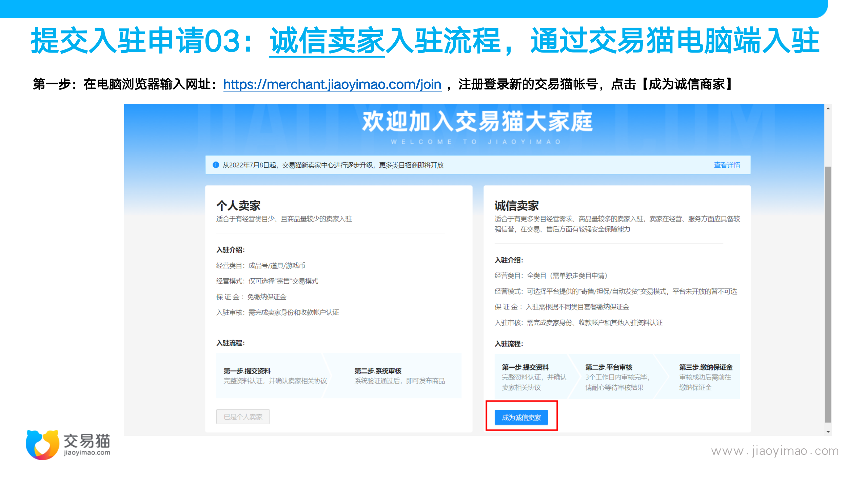
Task: Click the blue info icon in notice bar
Action: 216,165
